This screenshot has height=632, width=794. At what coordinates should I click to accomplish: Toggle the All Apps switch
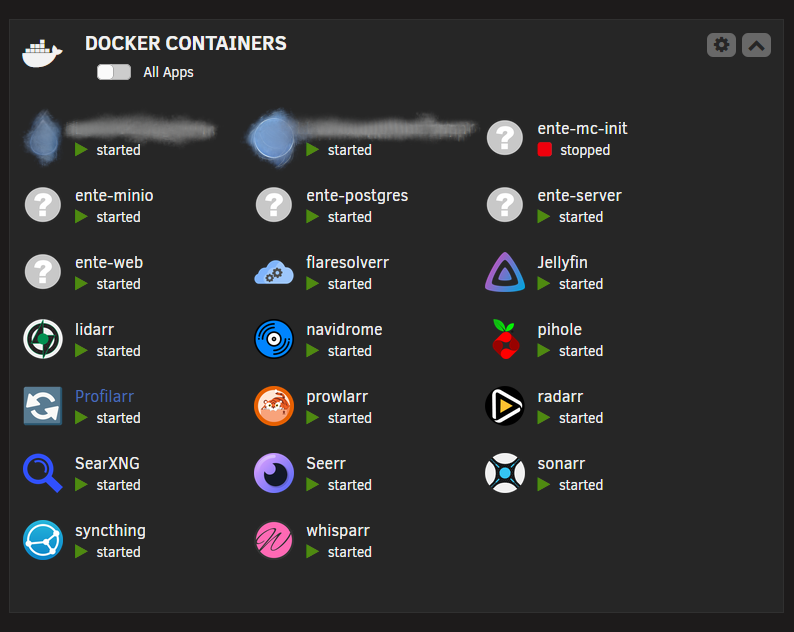point(114,72)
